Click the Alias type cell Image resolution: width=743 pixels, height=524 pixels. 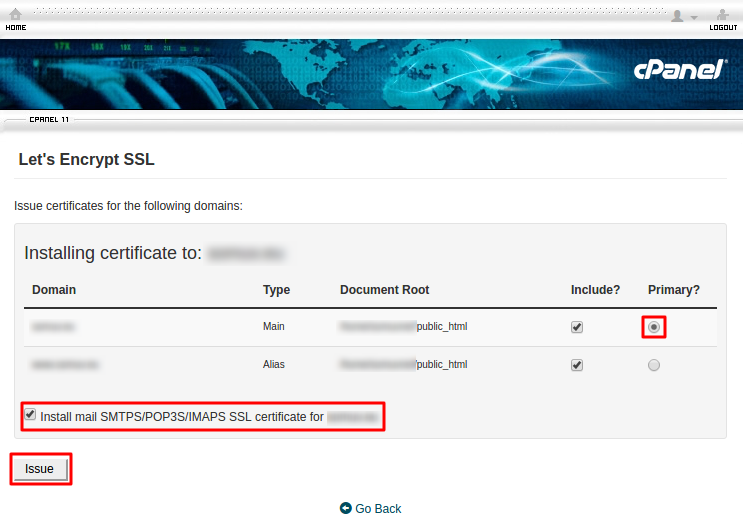click(274, 364)
